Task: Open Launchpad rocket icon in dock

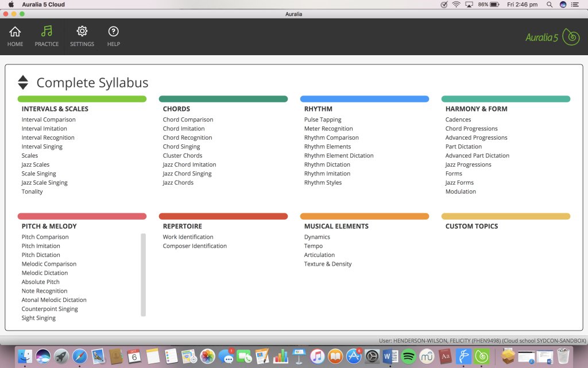Action: coord(61,356)
